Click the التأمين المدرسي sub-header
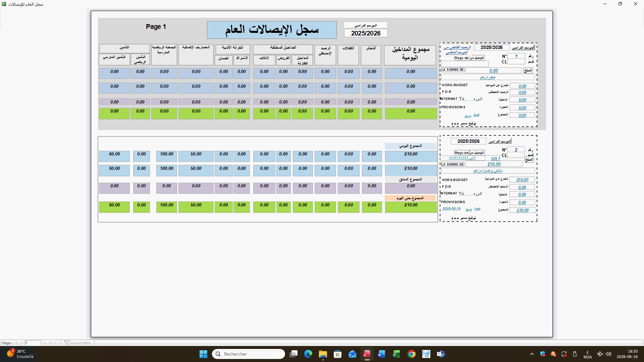The width and height of the screenshot is (644, 362). coord(114,59)
